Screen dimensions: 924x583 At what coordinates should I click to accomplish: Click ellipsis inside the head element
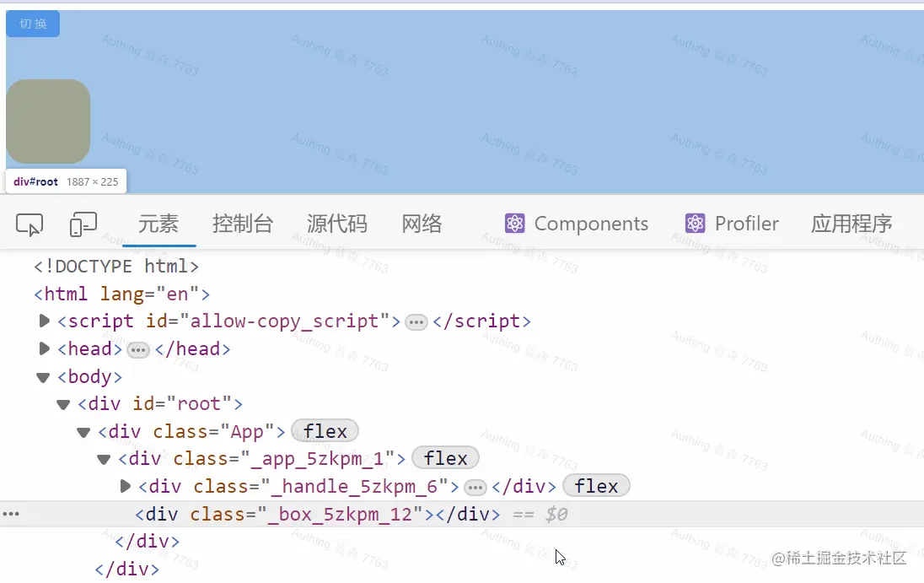(138, 350)
